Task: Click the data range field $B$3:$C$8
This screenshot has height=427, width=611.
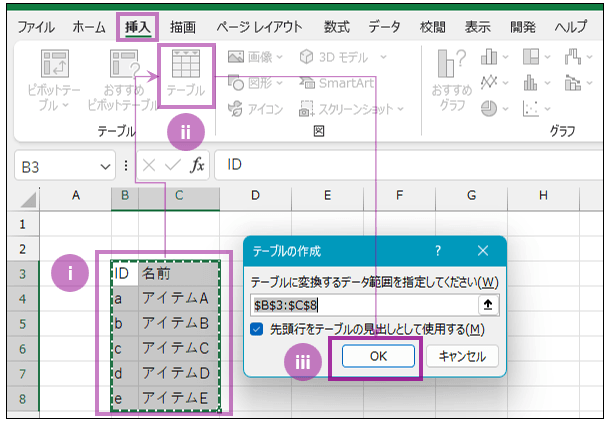Action: pos(364,305)
